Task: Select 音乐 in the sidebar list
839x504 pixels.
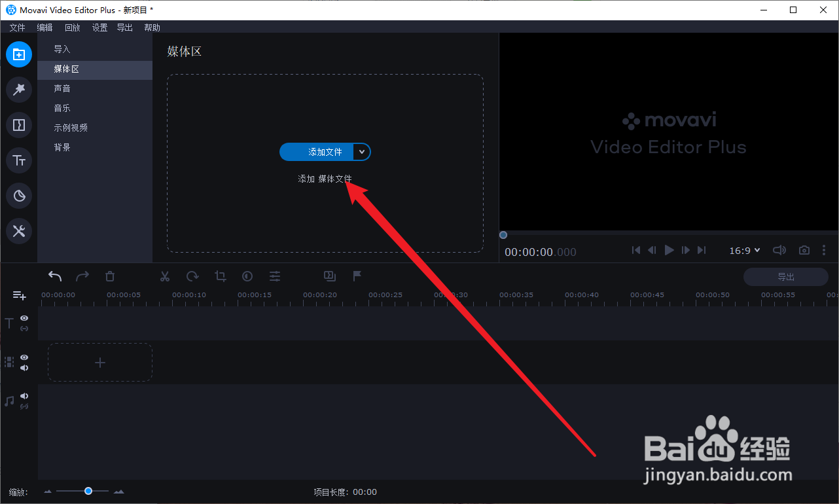Action: pyautogui.click(x=95, y=108)
